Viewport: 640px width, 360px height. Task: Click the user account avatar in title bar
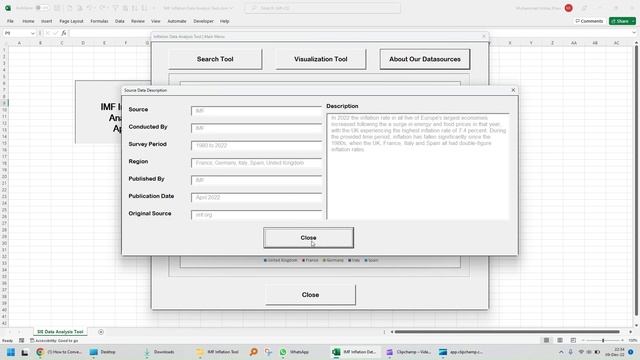click(569, 8)
